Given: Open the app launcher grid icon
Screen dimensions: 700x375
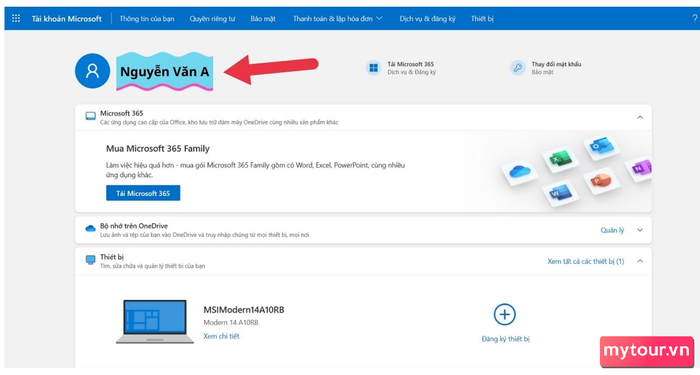Looking at the screenshot, I should [x=16, y=18].
